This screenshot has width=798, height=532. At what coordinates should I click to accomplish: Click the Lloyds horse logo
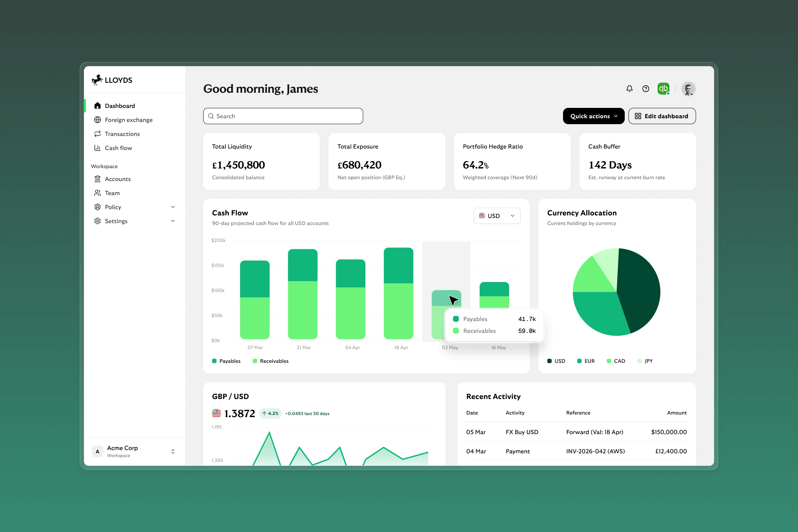97,80
